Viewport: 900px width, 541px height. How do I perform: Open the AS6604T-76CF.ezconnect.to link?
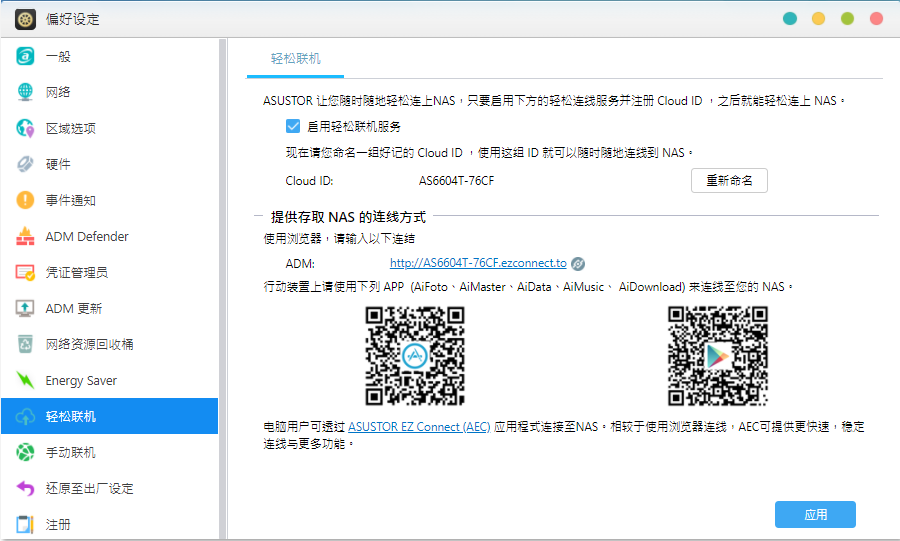tap(478, 263)
